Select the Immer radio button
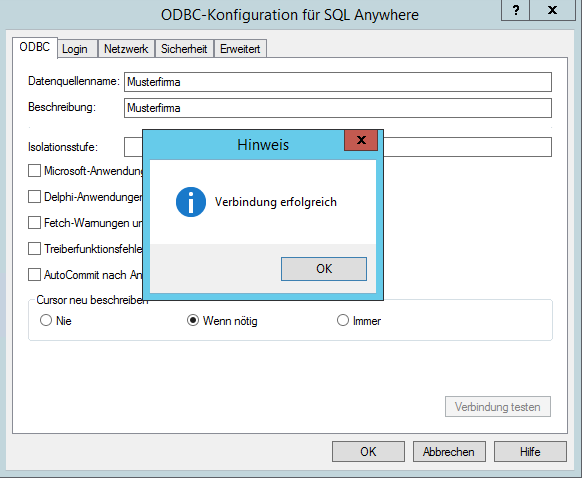 pos(343,320)
